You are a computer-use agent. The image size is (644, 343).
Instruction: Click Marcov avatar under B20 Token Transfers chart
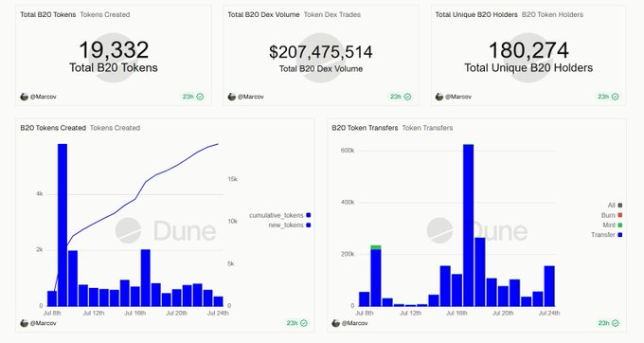click(335, 323)
